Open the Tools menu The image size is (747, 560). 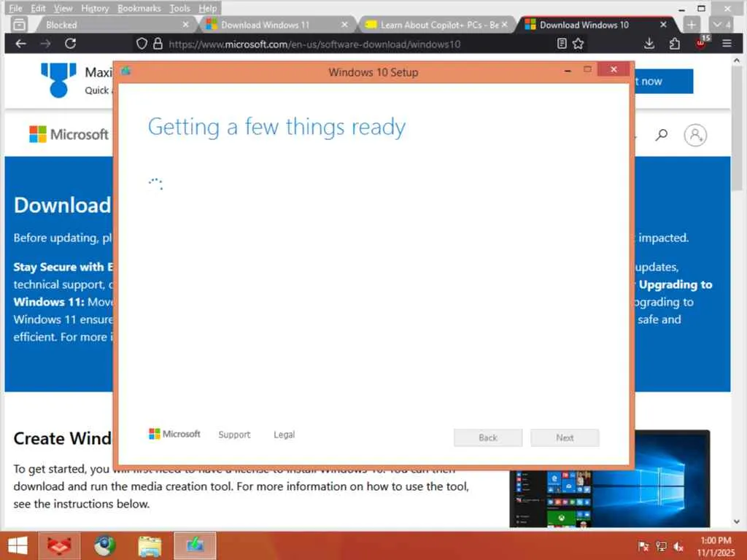[179, 8]
